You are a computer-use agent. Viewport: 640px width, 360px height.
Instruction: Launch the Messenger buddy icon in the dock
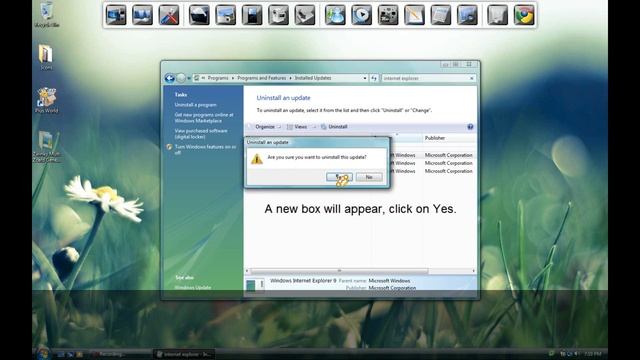pyautogui.click(x=335, y=15)
